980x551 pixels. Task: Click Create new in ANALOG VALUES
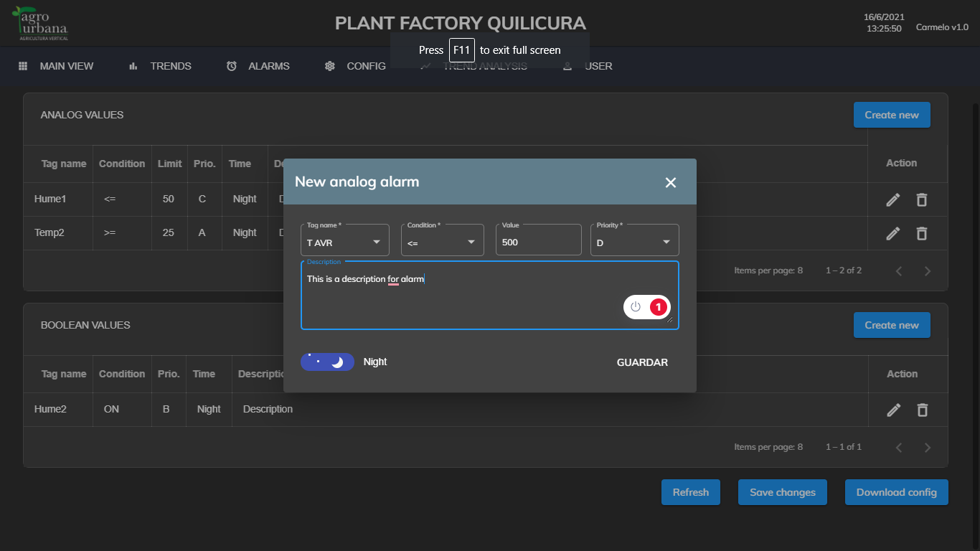click(x=892, y=115)
